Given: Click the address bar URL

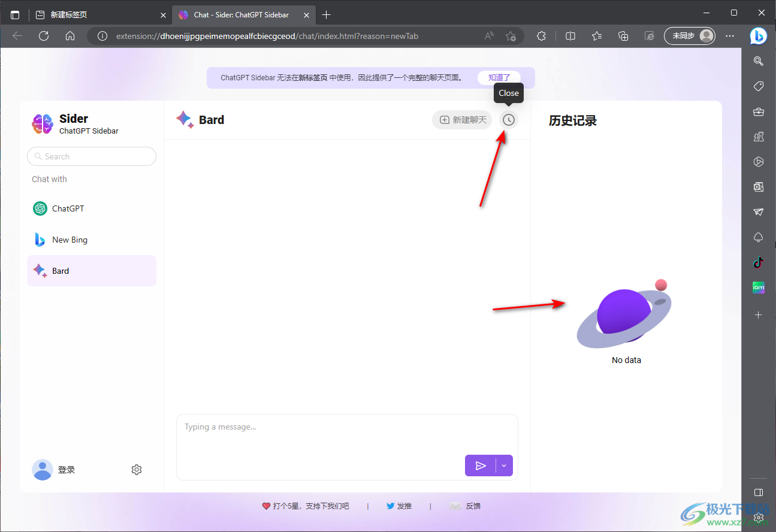Looking at the screenshot, I should pyautogui.click(x=267, y=36).
